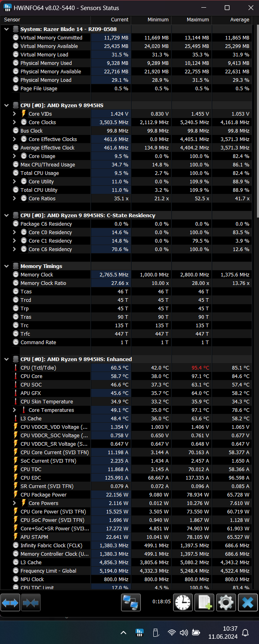Collapse the Ryzen 9 8945HS: Enhanced group
Viewport: 259px width, 644px height.
[6, 359]
